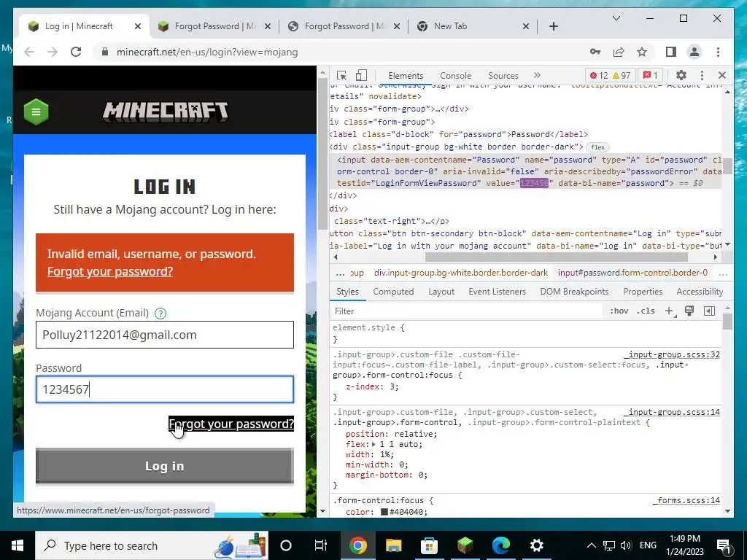The width and height of the screenshot is (747, 560).
Task: Click the Mojang Account email field
Action: point(164,335)
